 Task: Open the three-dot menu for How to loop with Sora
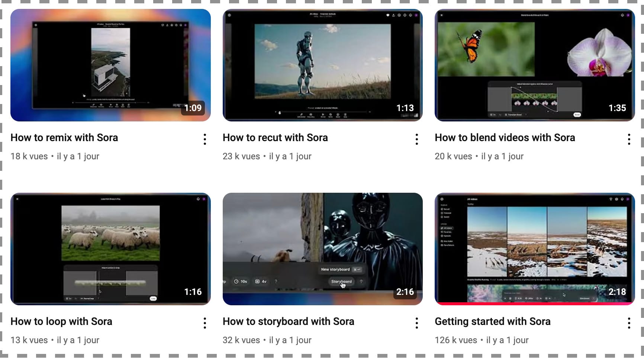coord(205,323)
